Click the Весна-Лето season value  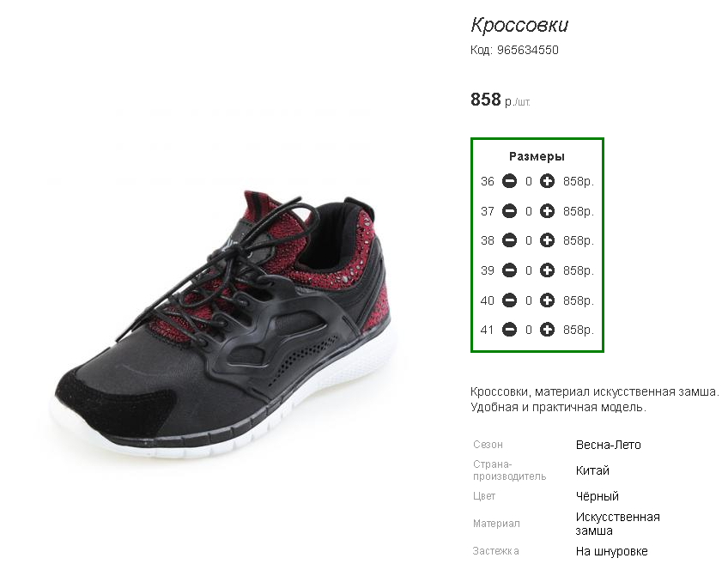tap(608, 445)
